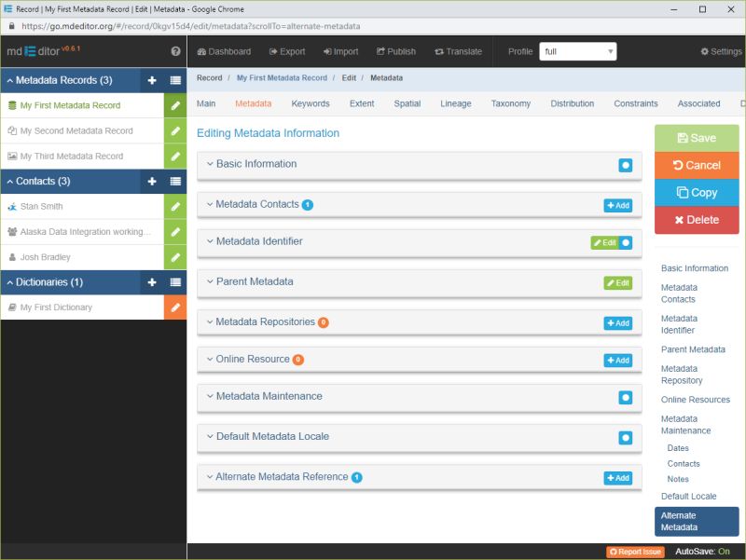Add a Metadata Repository
This screenshot has width=746, height=560.
tap(618, 323)
